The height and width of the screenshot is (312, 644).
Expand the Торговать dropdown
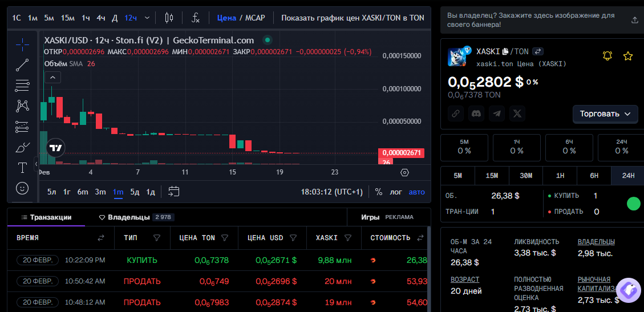pyautogui.click(x=605, y=114)
